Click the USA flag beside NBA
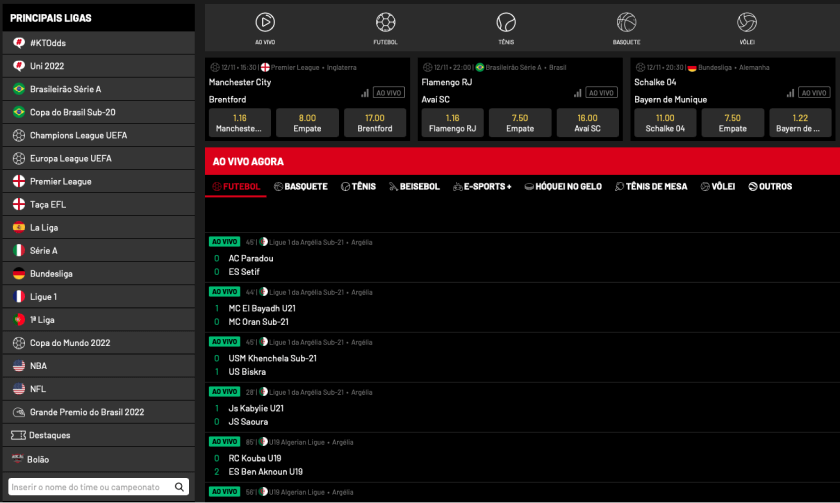Viewport: 840px width, 503px height. click(19, 365)
